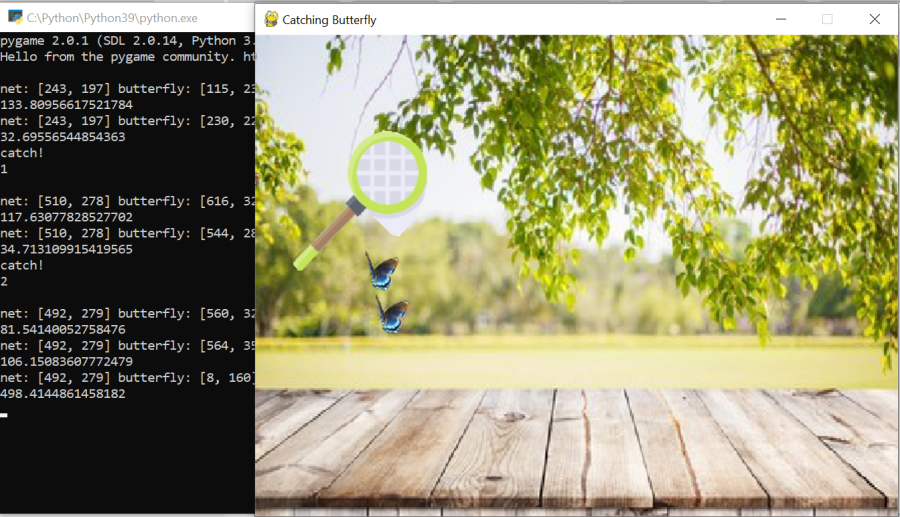Click the blinking console cursor
The height and width of the screenshot is (517, 900).
(x=4, y=413)
